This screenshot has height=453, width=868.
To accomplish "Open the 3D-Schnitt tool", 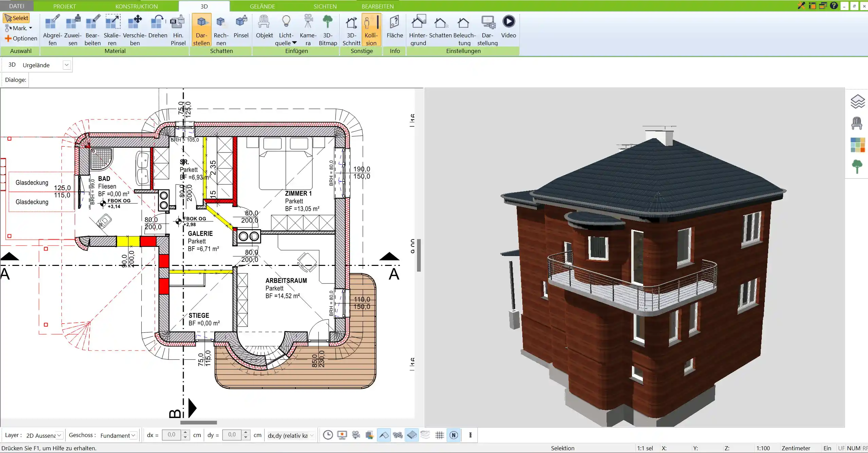I will point(351,30).
